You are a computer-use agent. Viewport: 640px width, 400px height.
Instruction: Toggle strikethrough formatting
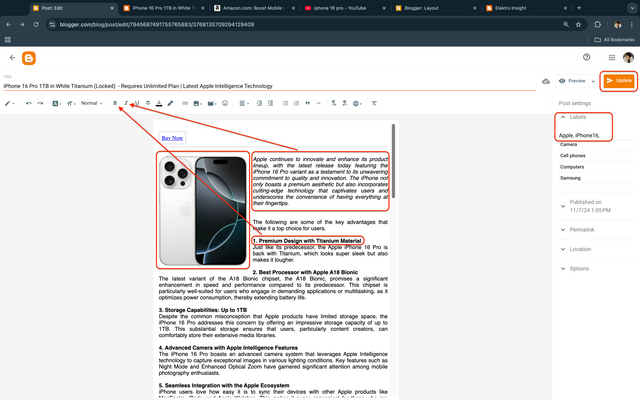pos(148,103)
